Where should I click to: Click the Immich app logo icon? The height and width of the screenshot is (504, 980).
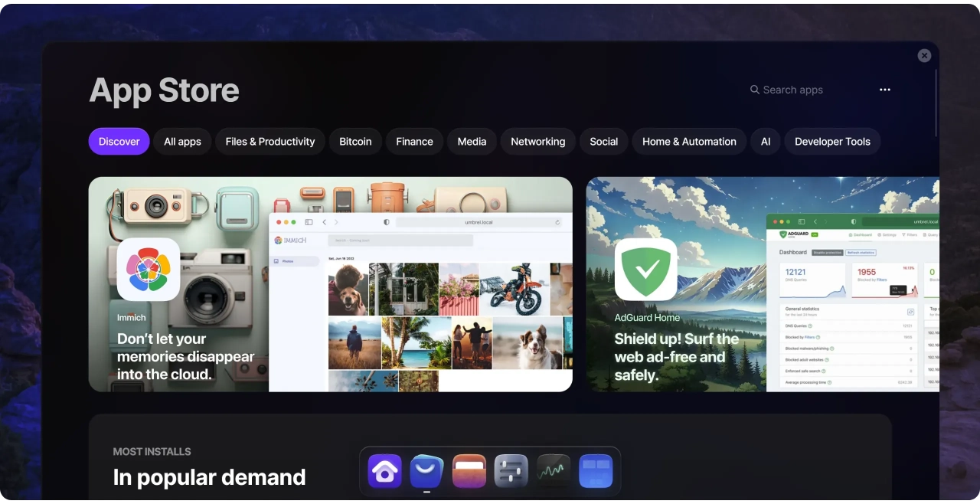pos(149,269)
